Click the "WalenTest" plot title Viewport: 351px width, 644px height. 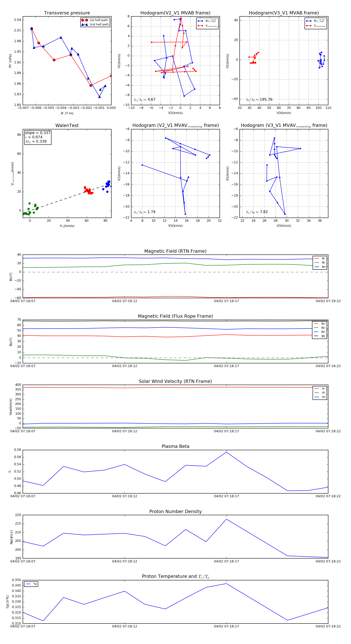click(x=67, y=125)
